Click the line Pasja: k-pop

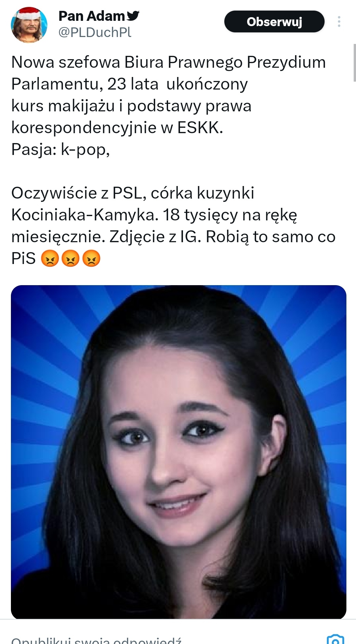(61, 150)
